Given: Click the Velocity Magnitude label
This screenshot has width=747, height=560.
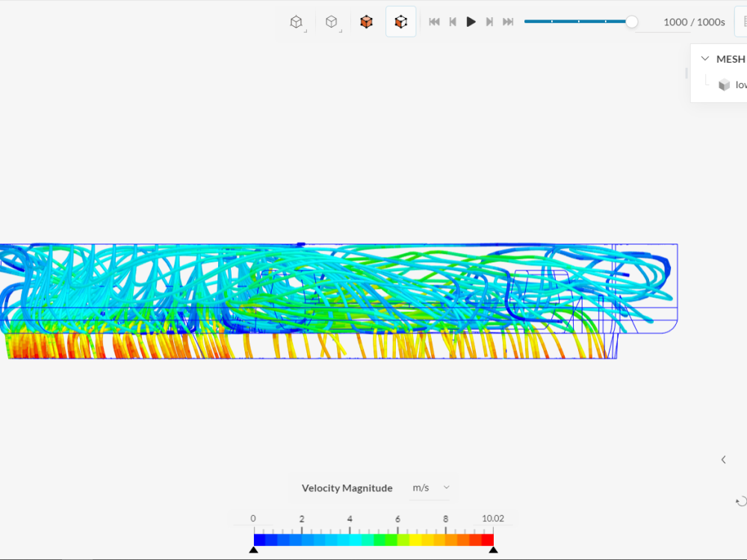Looking at the screenshot, I should pyautogui.click(x=347, y=488).
